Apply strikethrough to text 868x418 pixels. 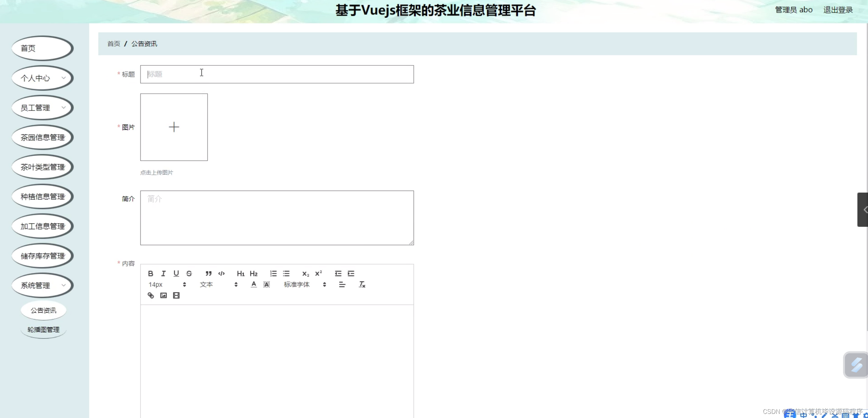click(189, 273)
